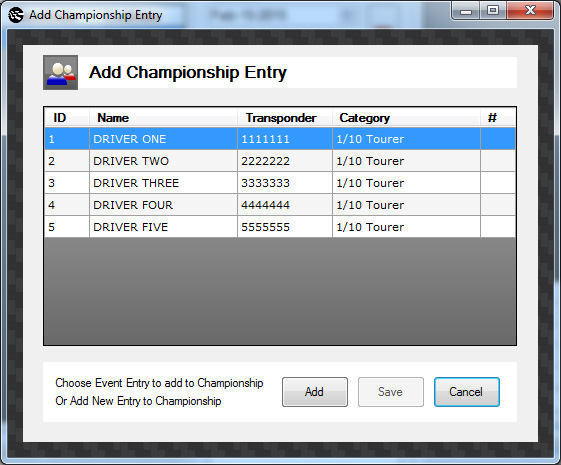Click the disabled Save button
Screen dimensions: 561x465
[391, 392]
